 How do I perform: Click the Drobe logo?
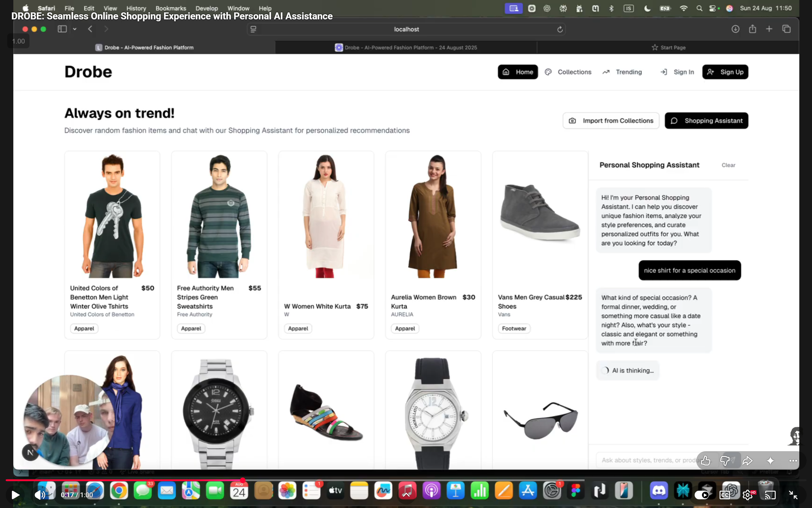pyautogui.click(x=88, y=71)
